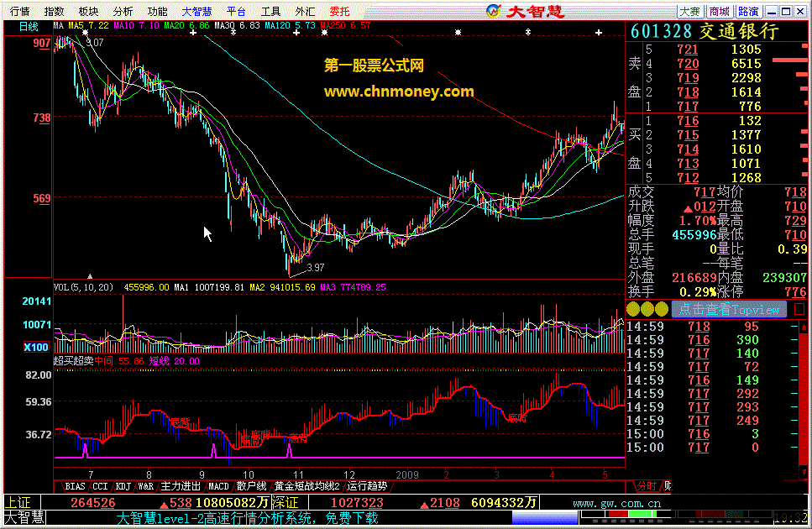Open the 功能 menu
The image size is (812, 529).
point(157,11)
